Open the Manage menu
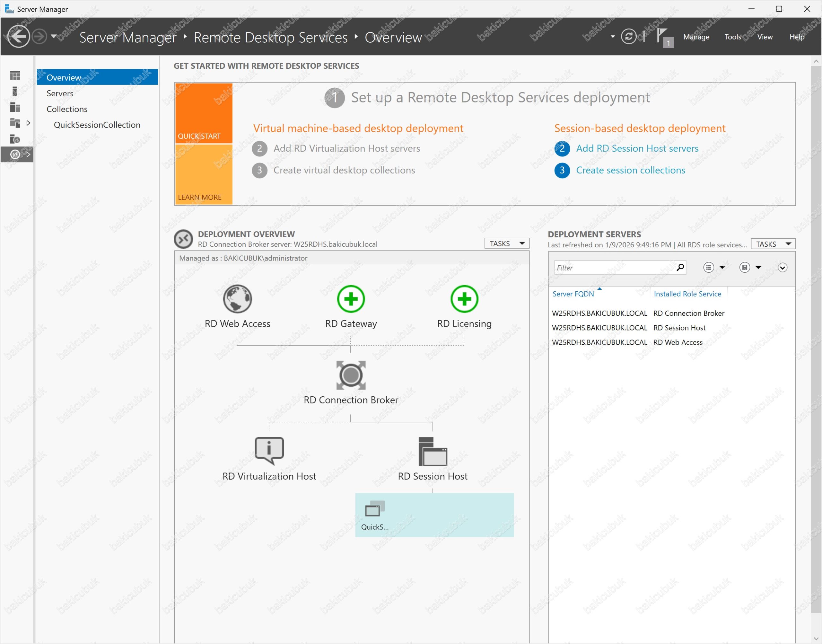Image resolution: width=822 pixels, height=644 pixels. (x=696, y=37)
